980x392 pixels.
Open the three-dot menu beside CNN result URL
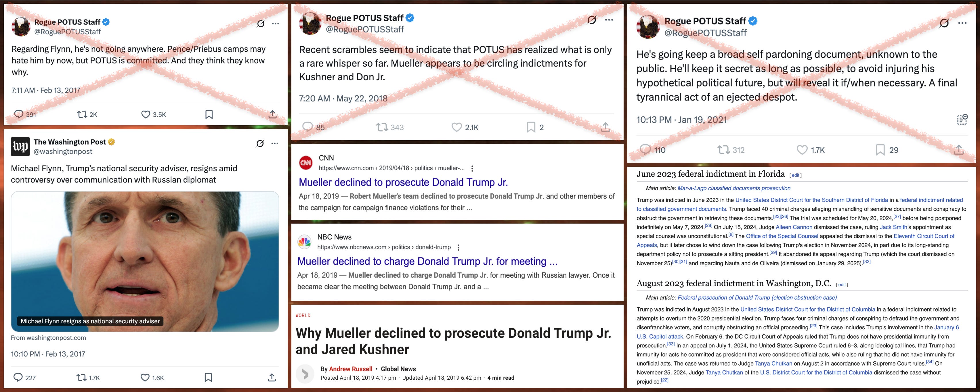coord(472,168)
